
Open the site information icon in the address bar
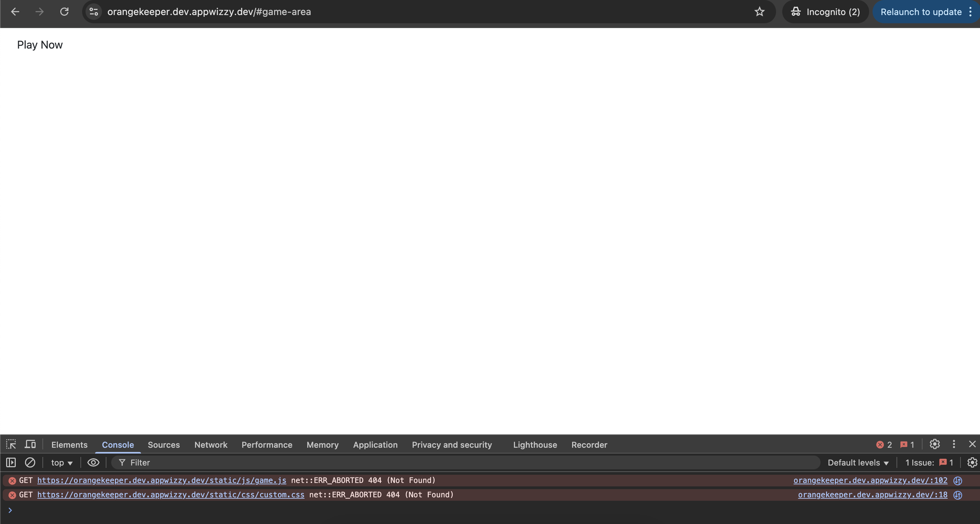pyautogui.click(x=94, y=12)
